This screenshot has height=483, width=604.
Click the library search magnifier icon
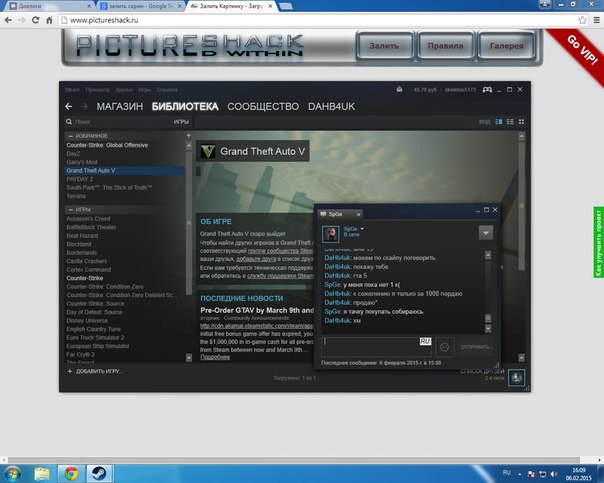click(x=69, y=122)
